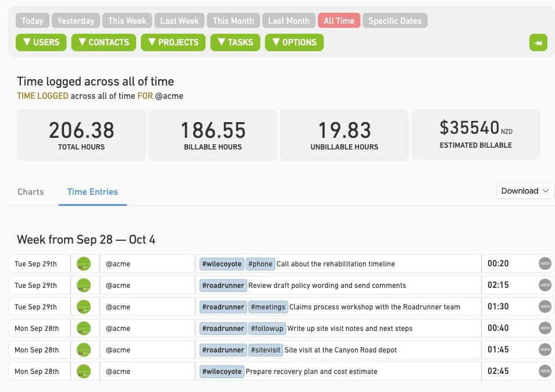The width and height of the screenshot is (555, 392).
Task: Click user avatar on rehabilitation timeline call row
Action: (x=84, y=264)
